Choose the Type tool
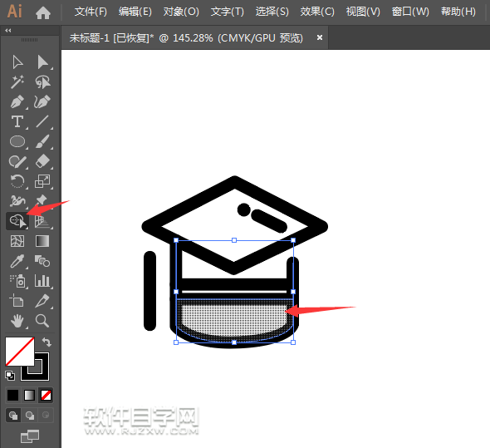The width and height of the screenshot is (490, 448). pyautogui.click(x=17, y=121)
